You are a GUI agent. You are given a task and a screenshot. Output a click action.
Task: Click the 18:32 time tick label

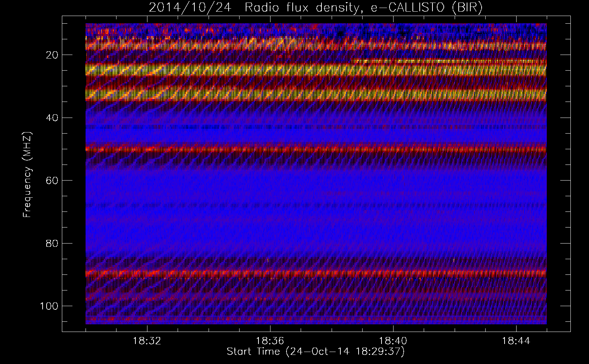147,341
